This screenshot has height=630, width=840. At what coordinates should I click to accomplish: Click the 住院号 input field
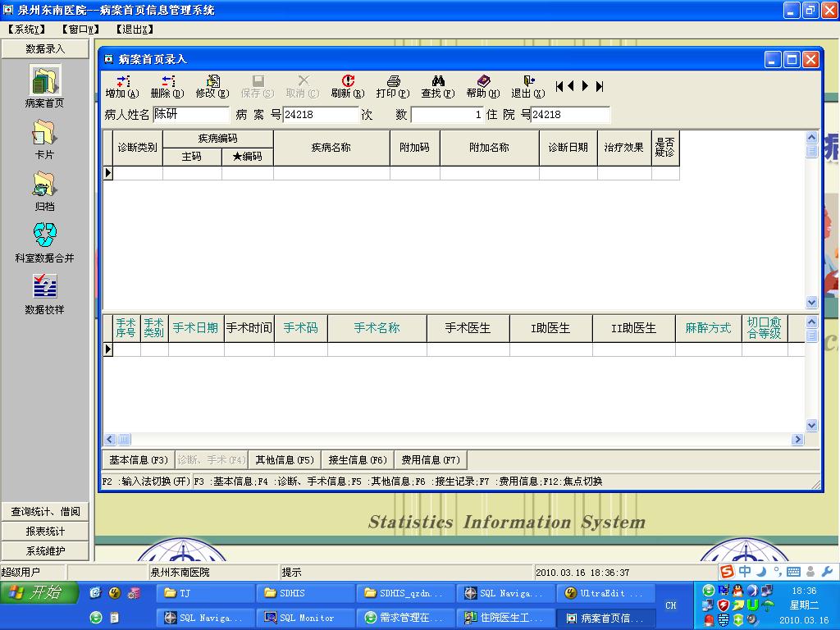570,114
